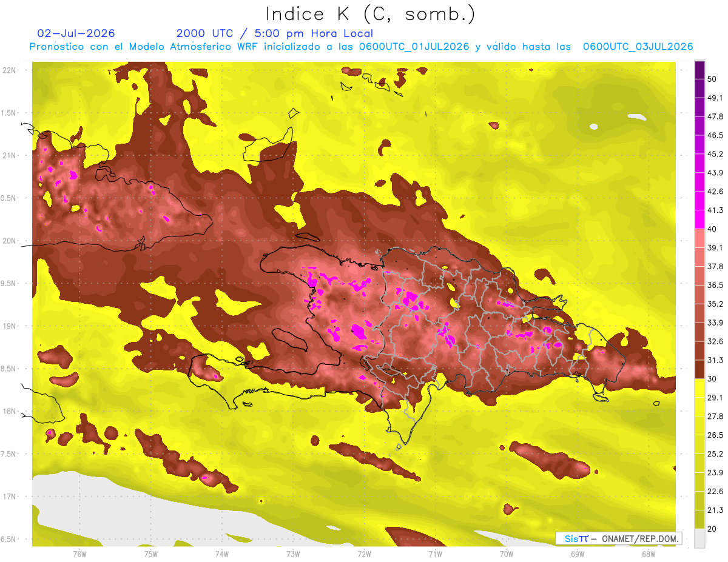Click the legend value '37.8'

coord(715,266)
